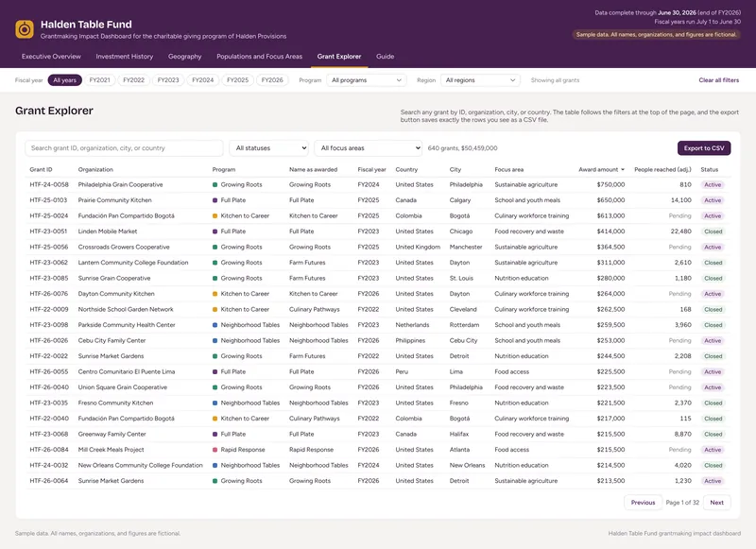Go to the Geography tab
Screen dimensions: 756x549
(x=184, y=57)
